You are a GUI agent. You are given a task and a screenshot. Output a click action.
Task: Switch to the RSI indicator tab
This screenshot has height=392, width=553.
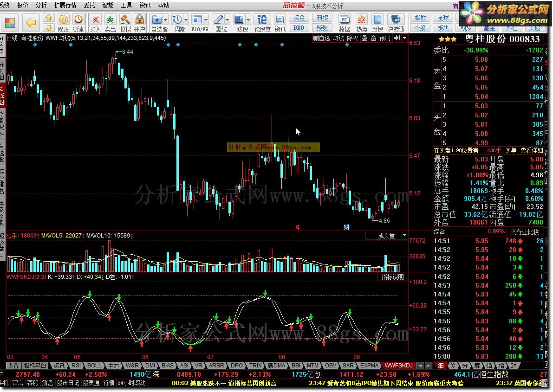click(x=76, y=366)
